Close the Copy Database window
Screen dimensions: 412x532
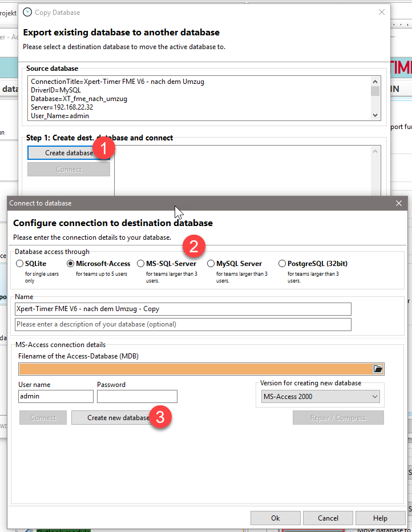pos(381,12)
